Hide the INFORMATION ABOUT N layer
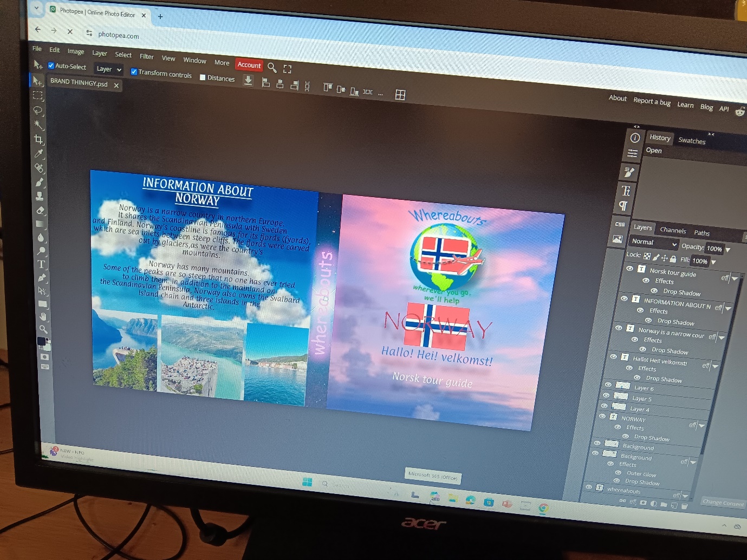 pos(624,298)
